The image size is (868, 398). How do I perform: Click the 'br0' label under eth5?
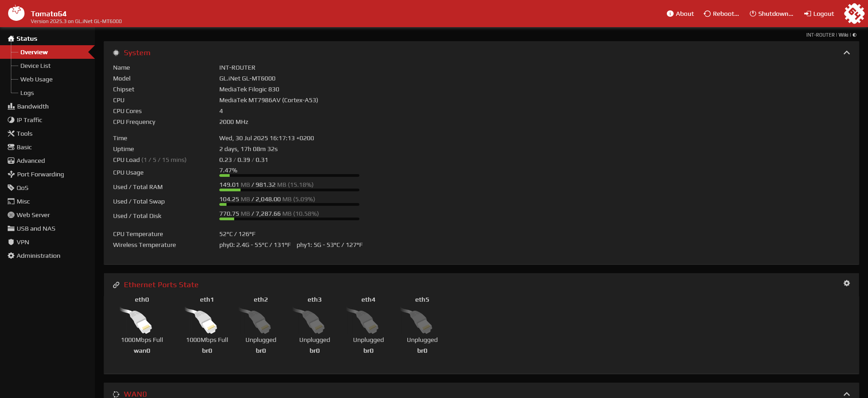(422, 351)
